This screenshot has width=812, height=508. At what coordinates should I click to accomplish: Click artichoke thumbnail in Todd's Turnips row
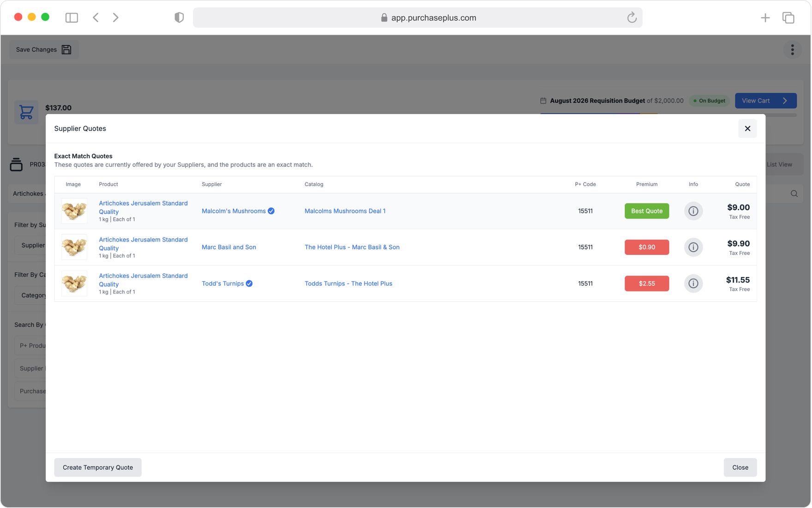coord(74,284)
